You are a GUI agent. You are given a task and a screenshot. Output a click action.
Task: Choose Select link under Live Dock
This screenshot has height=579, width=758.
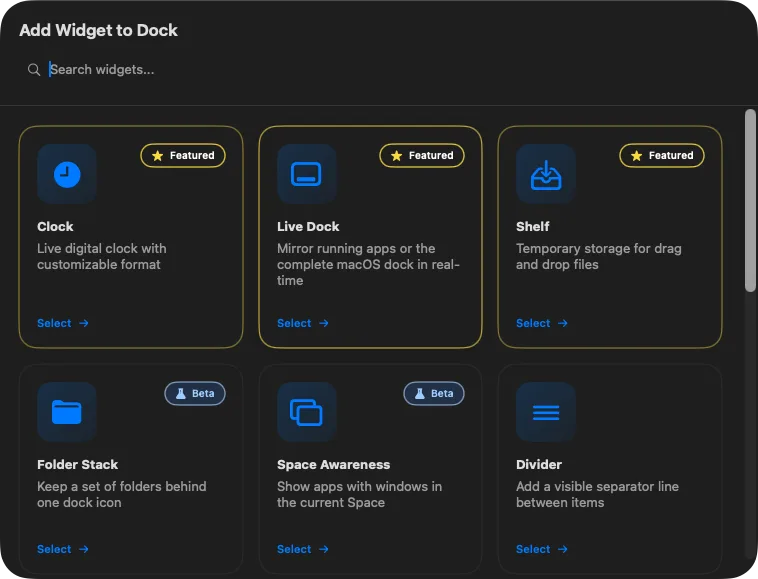coord(303,323)
